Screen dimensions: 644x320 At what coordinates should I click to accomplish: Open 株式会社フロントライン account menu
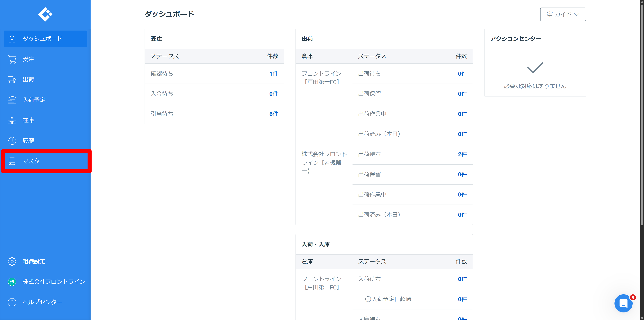[45, 282]
